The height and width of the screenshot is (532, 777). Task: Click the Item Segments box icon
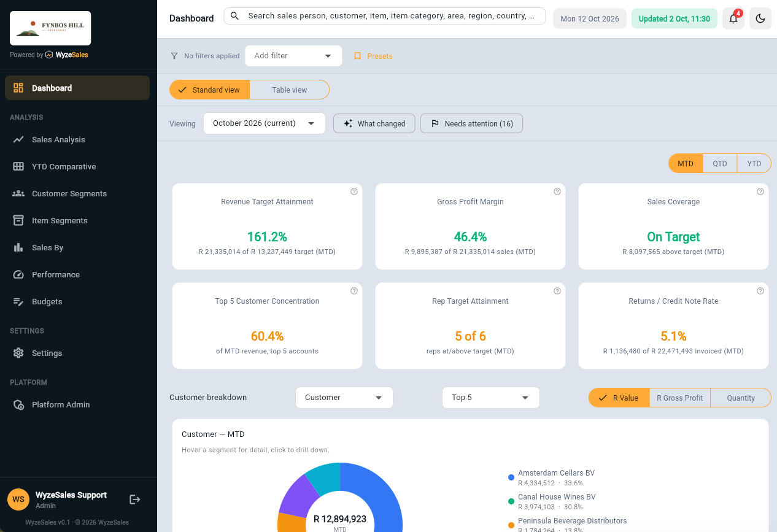click(x=18, y=220)
